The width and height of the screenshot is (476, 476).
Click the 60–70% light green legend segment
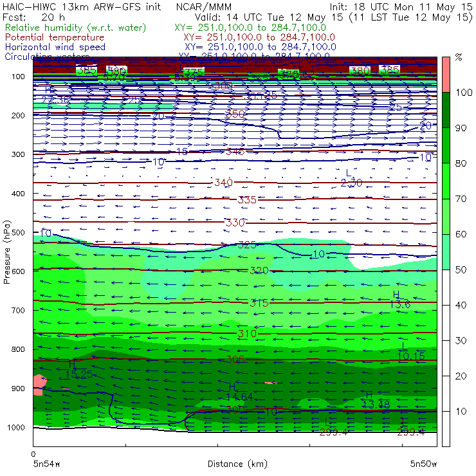tap(446, 216)
